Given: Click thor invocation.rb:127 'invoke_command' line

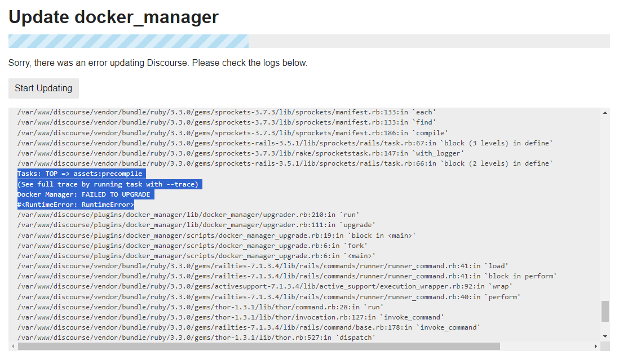Looking at the screenshot, I should pyautogui.click(x=231, y=317).
